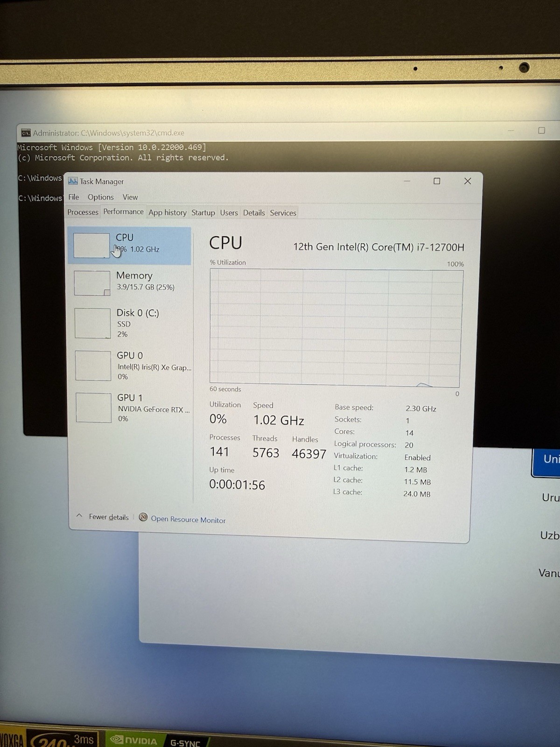Maximize the cmd.exe Administrator window
The height and width of the screenshot is (747, 560).
click(x=541, y=130)
